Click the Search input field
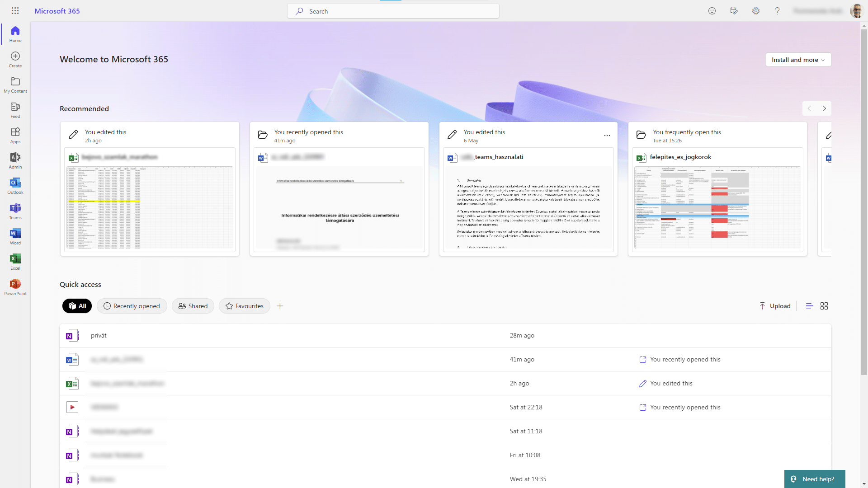Image resolution: width=868 pixels, height=488 pixels. click(x=393, y=11)
